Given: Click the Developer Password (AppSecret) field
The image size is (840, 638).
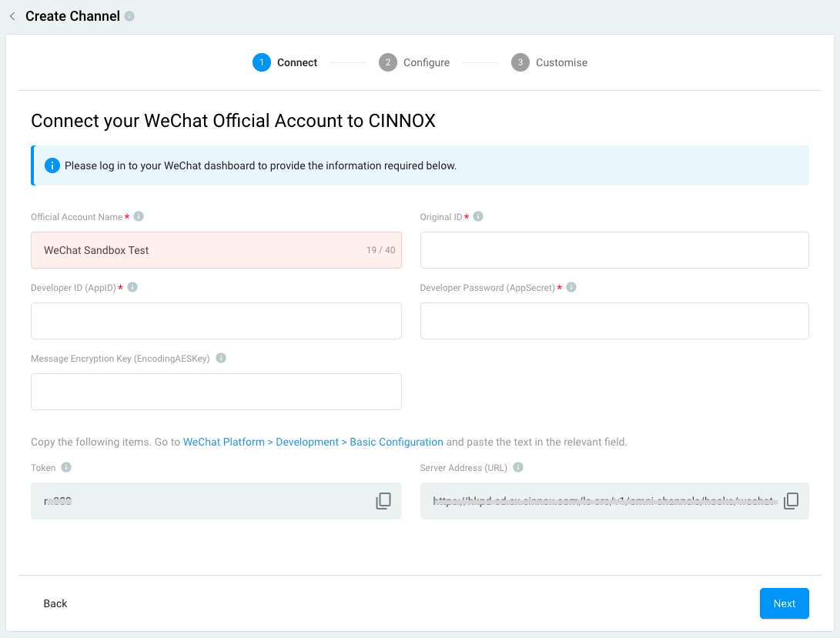Looking at the screenshot, I should [x=614, y=321].
